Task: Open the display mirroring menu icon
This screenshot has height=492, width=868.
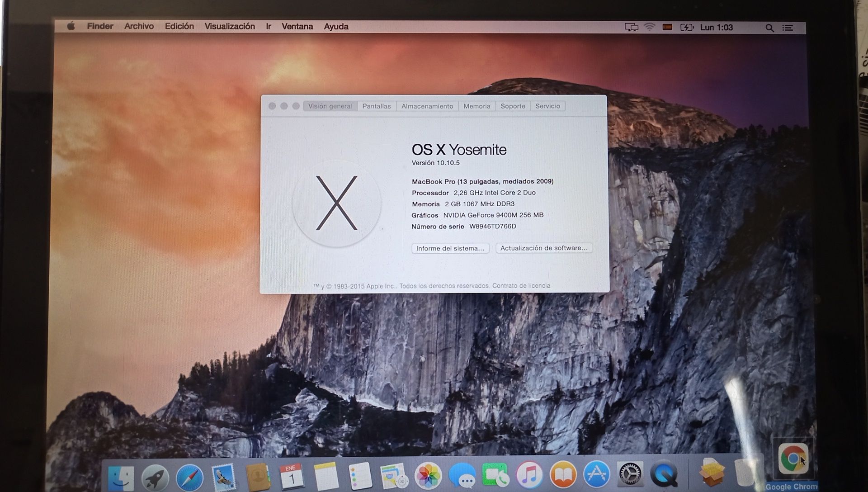Action: tap(631, 28)
